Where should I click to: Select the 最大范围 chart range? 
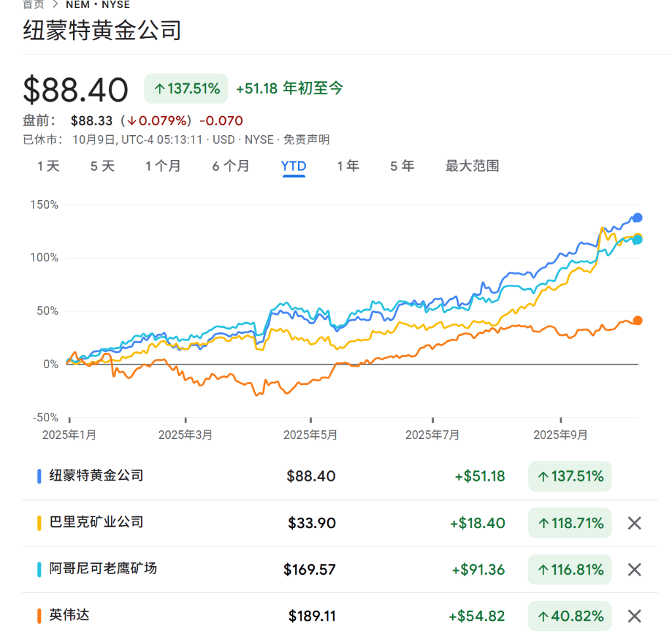(472, 166)
